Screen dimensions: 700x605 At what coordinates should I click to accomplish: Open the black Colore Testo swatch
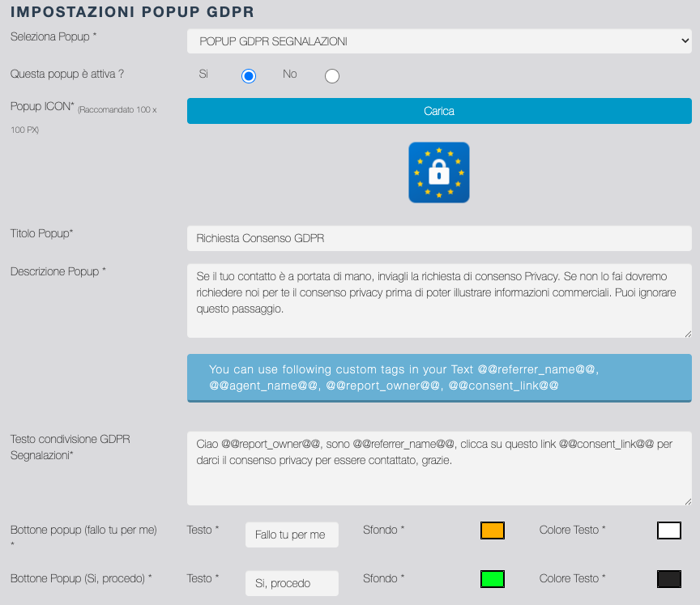(x=668, y=579)
